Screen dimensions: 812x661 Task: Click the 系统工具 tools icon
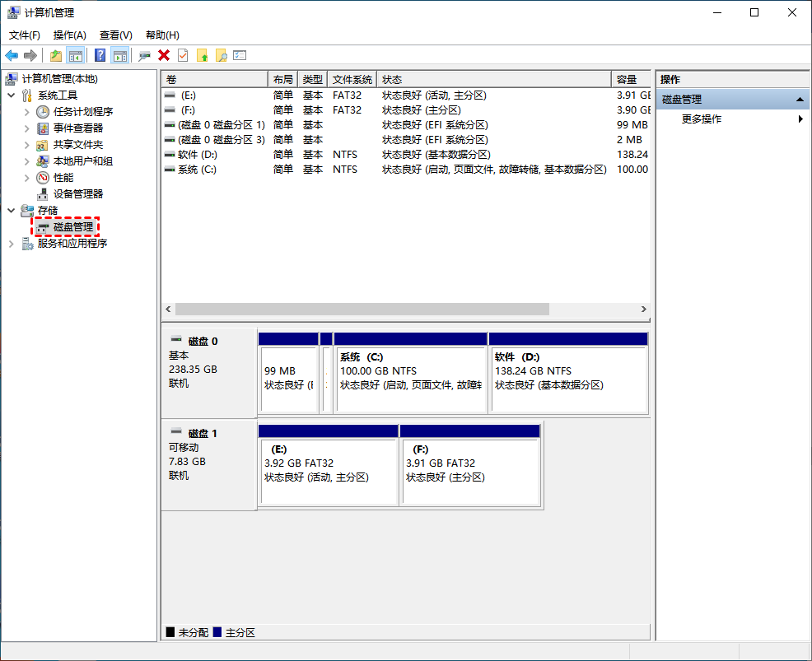(27, 95)
